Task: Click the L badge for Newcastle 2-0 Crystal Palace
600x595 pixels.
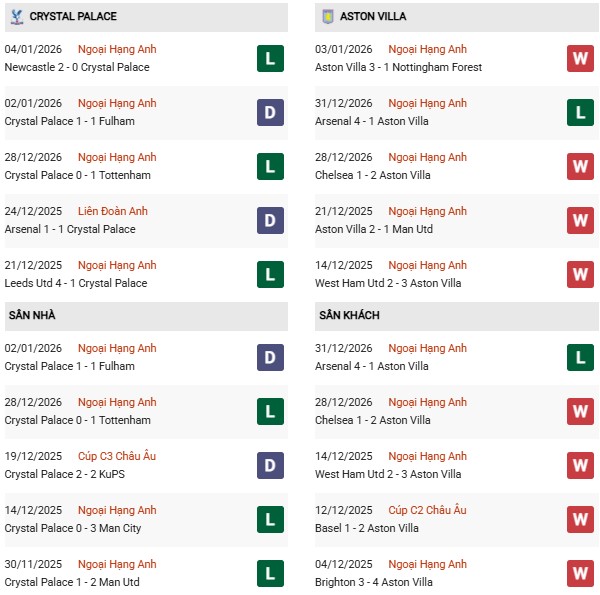Action: tap(269, 59)
